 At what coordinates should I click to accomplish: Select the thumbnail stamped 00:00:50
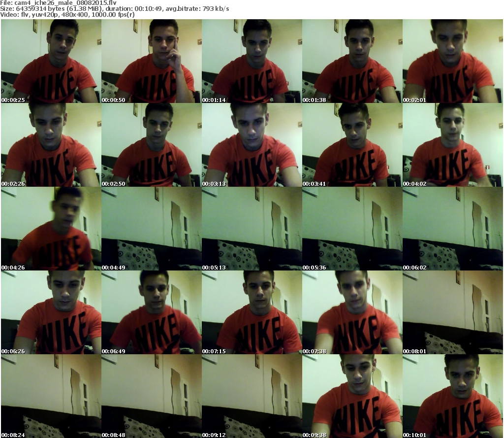pos(152,61)
